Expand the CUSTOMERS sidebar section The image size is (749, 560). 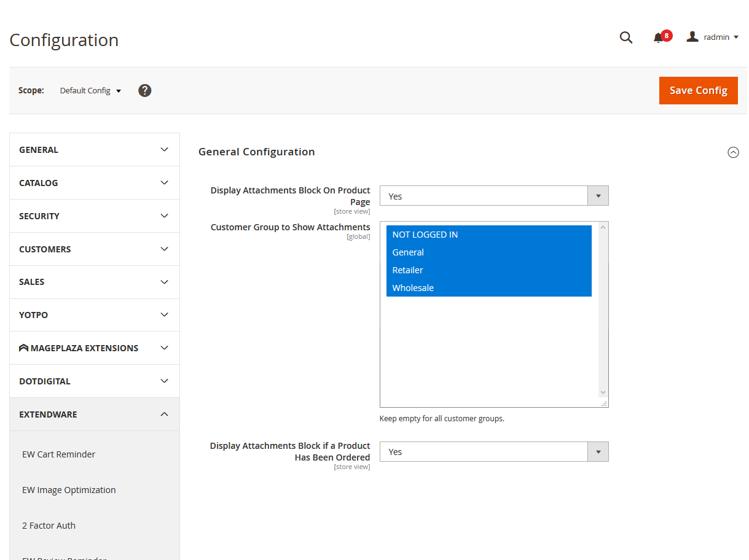[x=95, y=249]
